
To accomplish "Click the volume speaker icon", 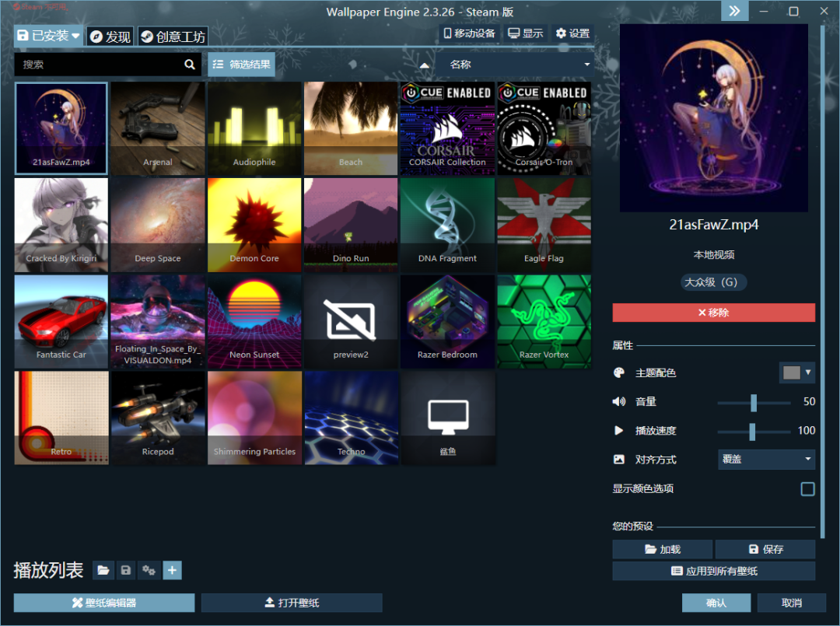I will pos(619,401).
